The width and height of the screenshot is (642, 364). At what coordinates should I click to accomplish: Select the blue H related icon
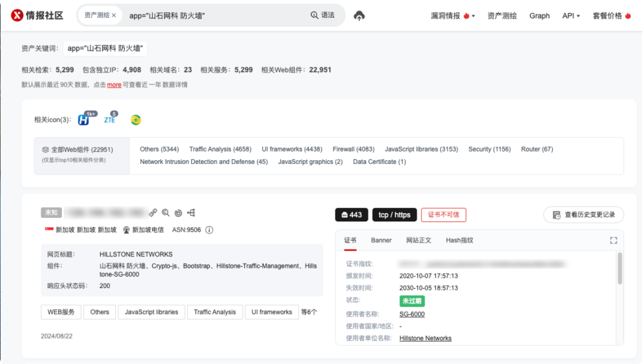(84, 120)
